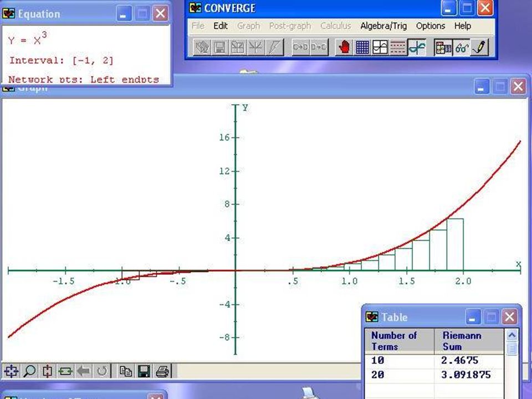532x399 pixels.
Task: Click the gray back arrow in the Graph toolbar
Action: coord(84,371)
